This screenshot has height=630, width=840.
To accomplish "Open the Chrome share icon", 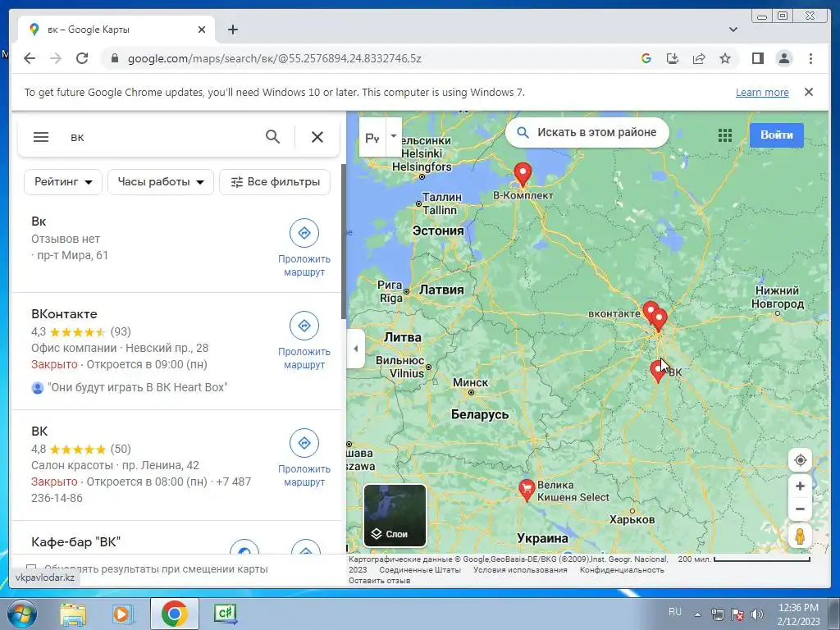I will (699, 58).
